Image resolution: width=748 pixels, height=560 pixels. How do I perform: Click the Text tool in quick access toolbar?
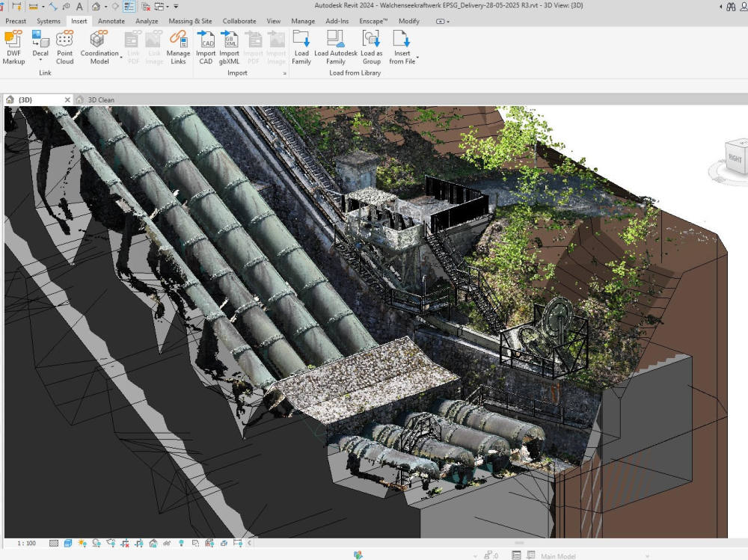[79, 7]
